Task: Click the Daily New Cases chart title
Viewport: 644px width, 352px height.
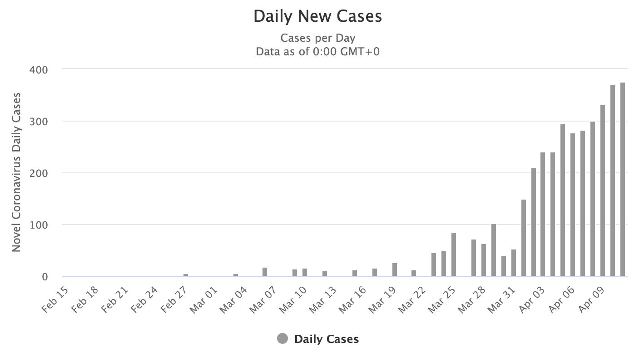Action: pos(317,16)
